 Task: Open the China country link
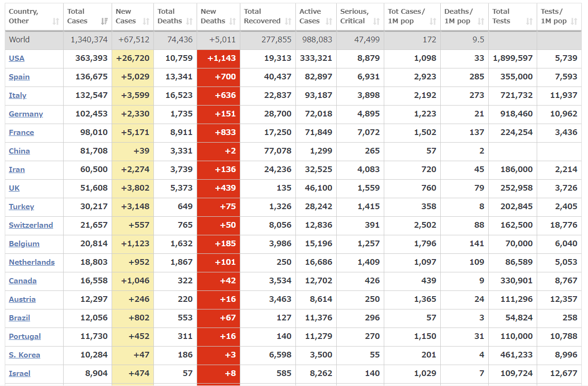[19, 151]
